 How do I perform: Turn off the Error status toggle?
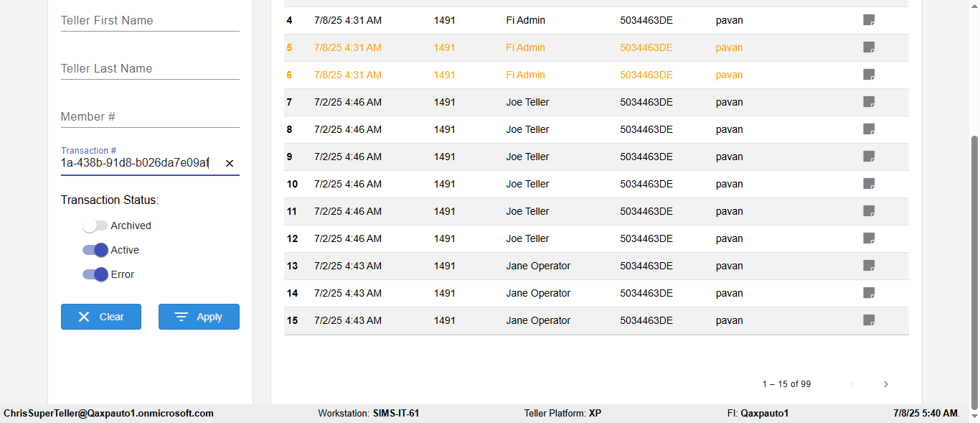pyautogui.click(x=95, y=274)
